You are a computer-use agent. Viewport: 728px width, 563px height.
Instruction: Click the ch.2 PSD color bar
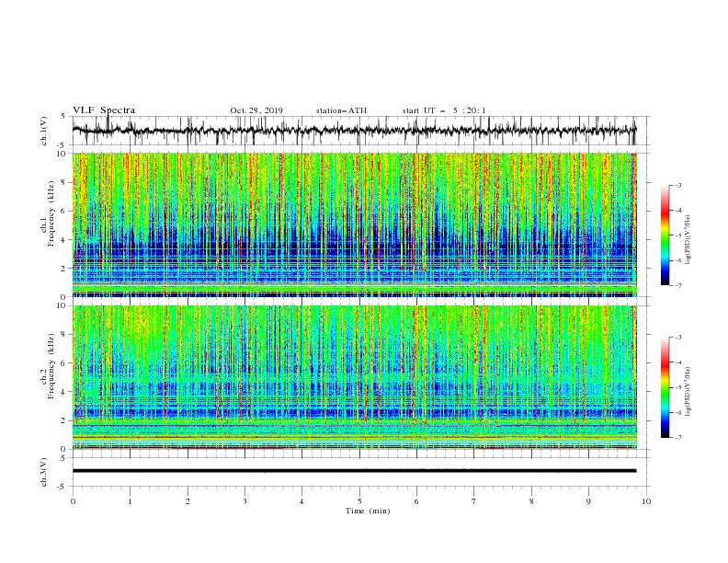(x=665, y=387)
